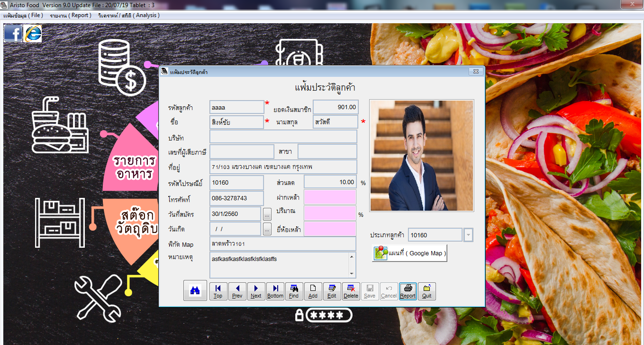Image resolution: width=644 pixels, height=345 pixels.
Task: Click the empty สาขา branch field
Action: pos(327,151)
